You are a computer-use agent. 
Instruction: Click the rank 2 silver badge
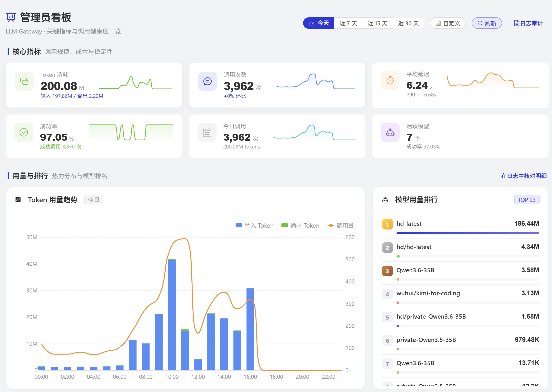387,248
